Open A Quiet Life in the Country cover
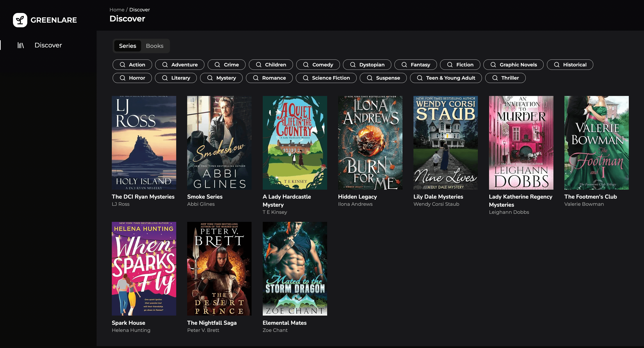Screen dimensions: 644x348 [x=295, y=143]
